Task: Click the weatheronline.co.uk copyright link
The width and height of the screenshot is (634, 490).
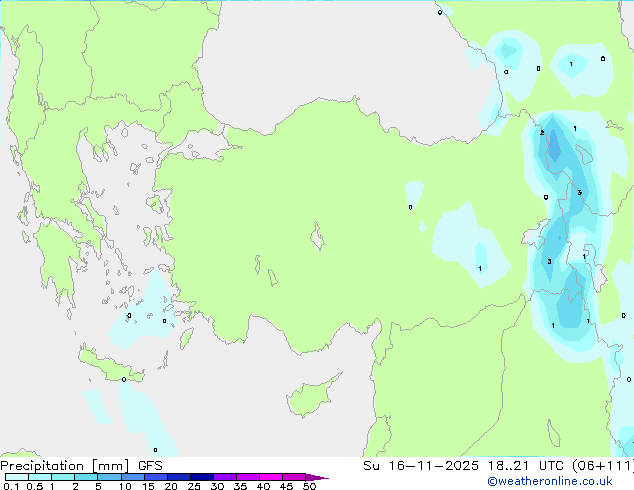Action: coord(550,481)
